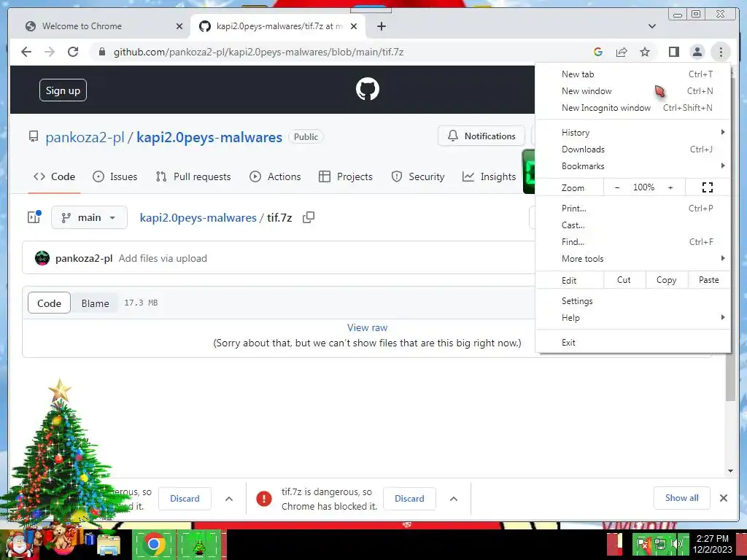Open file explorer folder on taskbar
Image resolution: width=747 pixels, height=560 pixels.
pyautogui.click(x=109, y=545)
